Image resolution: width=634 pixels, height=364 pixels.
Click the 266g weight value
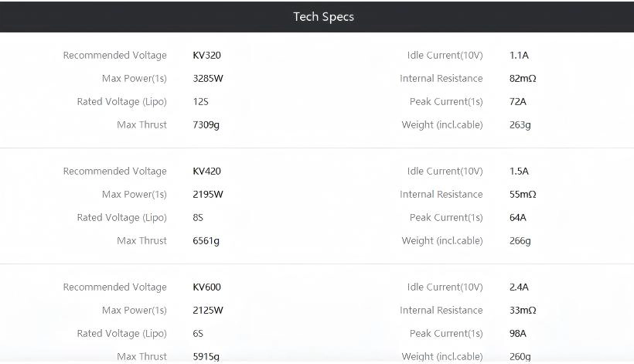[520, 241]
